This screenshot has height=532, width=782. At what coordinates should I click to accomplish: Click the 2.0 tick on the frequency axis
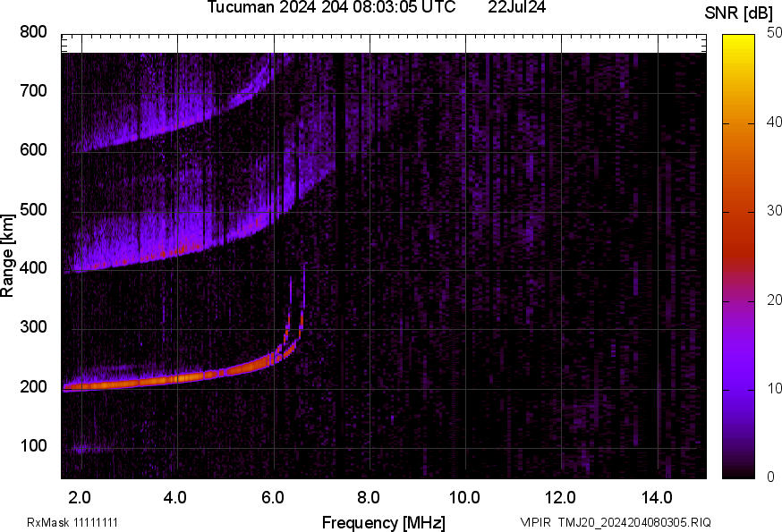click(x=80, y=497)
